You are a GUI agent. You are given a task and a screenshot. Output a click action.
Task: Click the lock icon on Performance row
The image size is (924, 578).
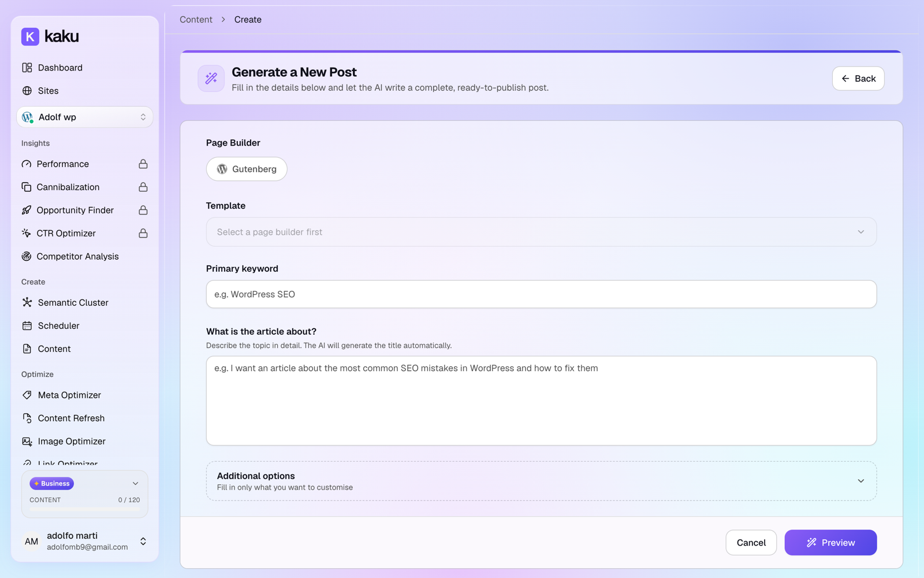(143, 164)
